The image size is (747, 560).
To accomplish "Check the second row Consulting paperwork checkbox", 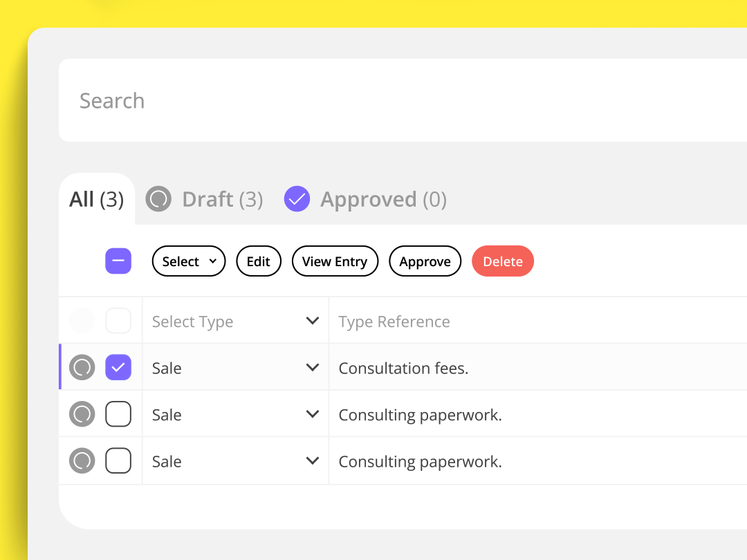I will coord(118,414).
